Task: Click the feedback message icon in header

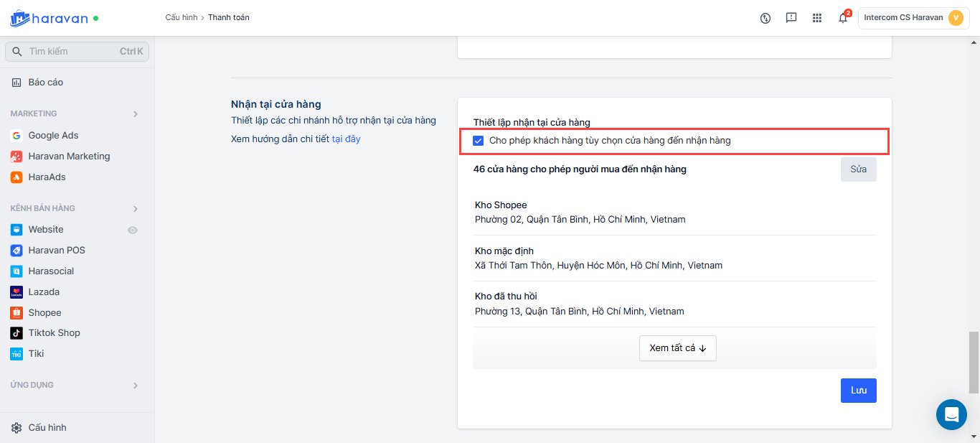Action: pyautogui.click(x=791, y=18)
